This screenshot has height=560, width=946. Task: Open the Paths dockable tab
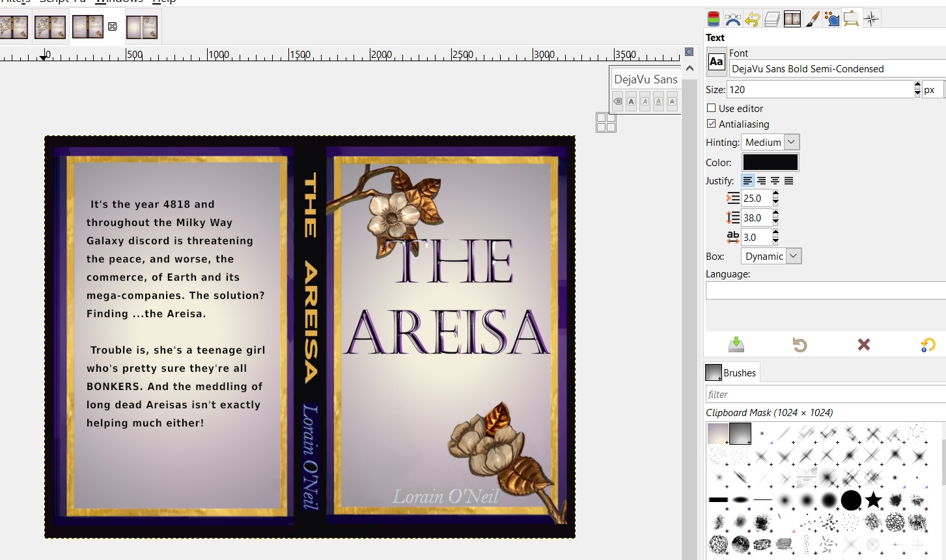733,19
